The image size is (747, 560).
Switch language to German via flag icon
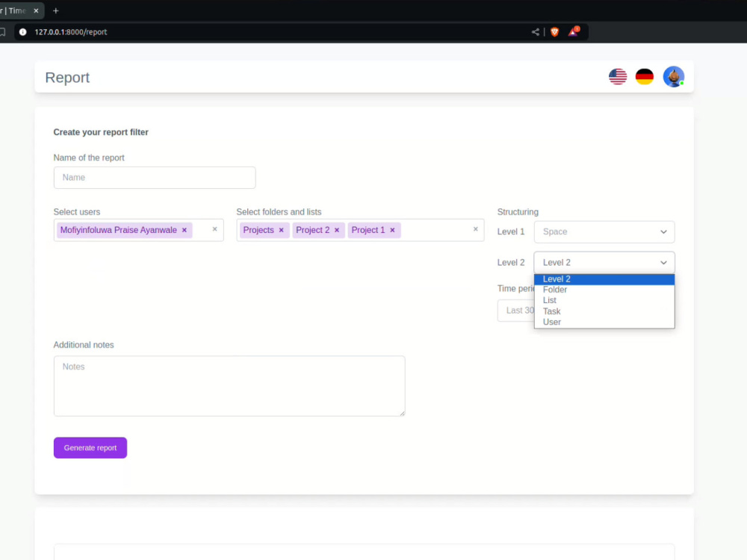pos(644,77)
